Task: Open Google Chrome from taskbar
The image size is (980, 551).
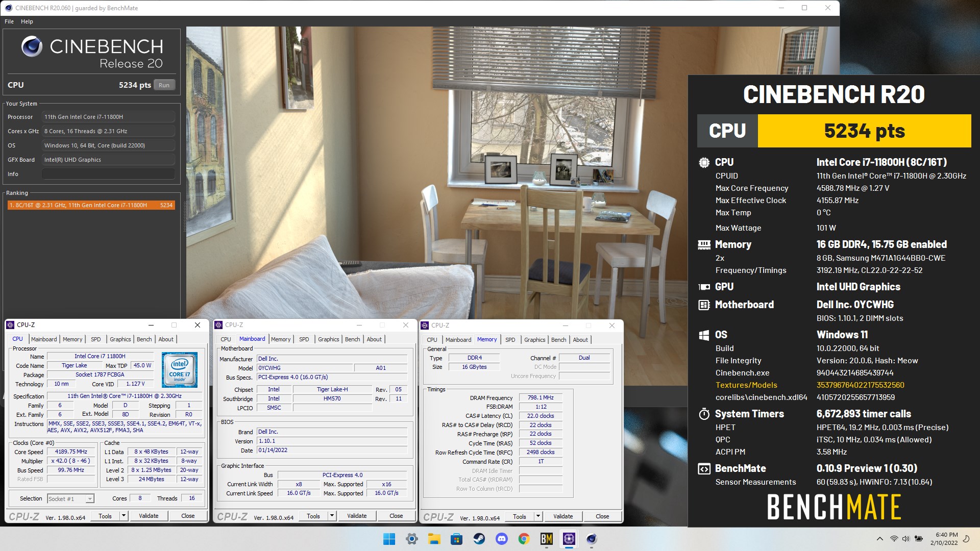Action: (524, 539)
